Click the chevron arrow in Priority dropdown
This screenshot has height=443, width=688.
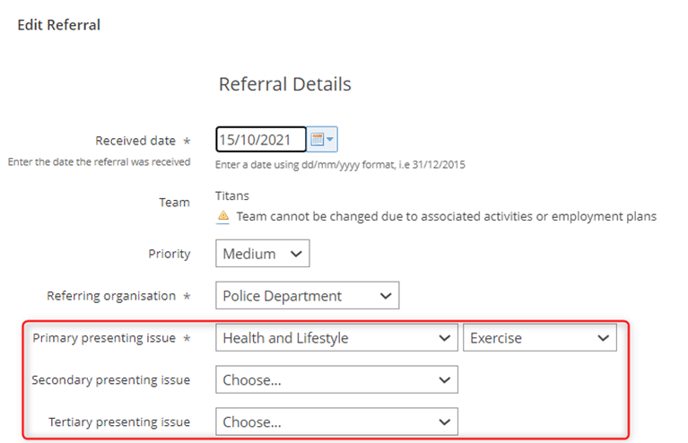point(296,254)
